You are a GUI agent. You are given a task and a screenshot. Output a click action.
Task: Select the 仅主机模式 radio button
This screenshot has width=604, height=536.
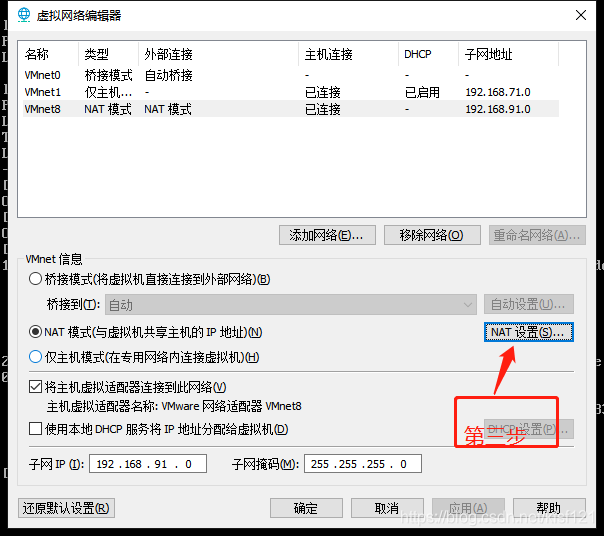click(35, 357)
